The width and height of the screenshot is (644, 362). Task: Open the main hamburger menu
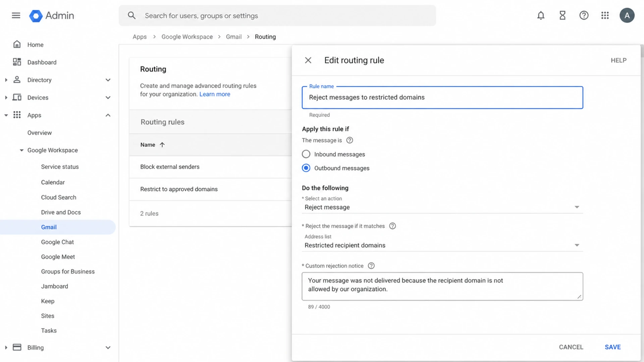click(16, 15)
